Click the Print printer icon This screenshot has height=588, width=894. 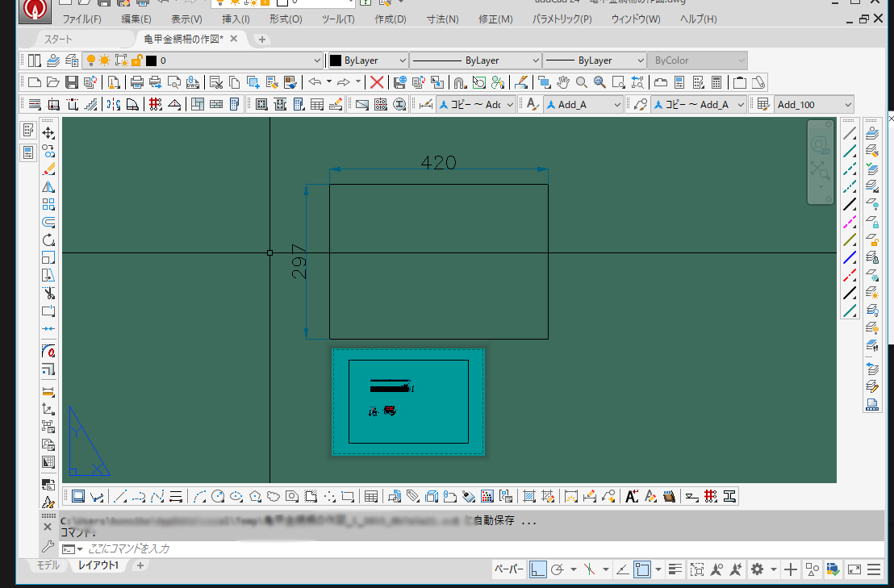[x=137, y=82]
